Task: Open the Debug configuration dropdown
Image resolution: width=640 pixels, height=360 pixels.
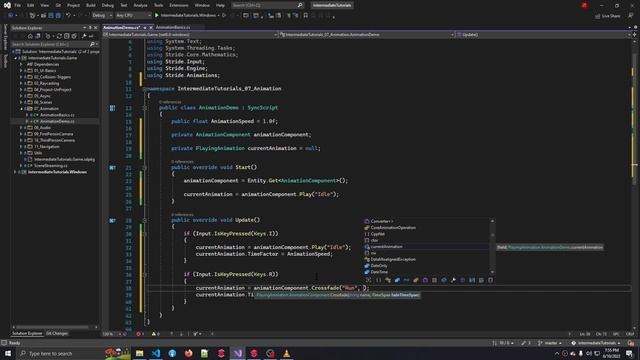Action: click(x=102, y=16)
